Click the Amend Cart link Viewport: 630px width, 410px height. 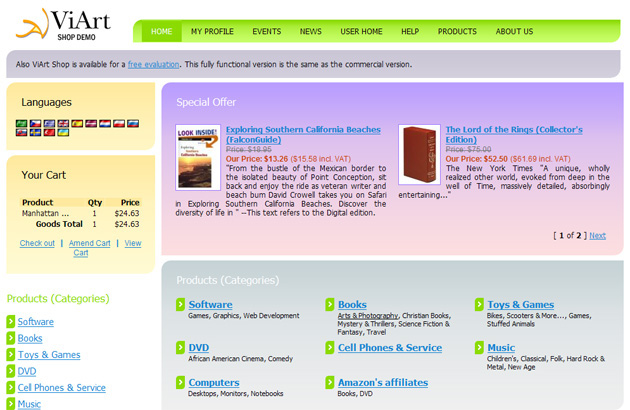(90, 243)
